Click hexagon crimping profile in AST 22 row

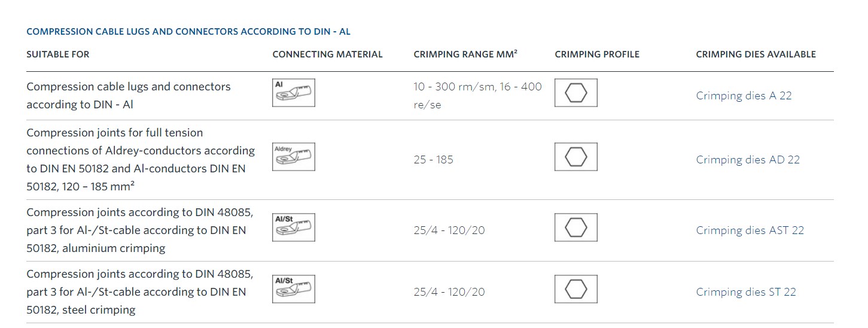[576, 227]
